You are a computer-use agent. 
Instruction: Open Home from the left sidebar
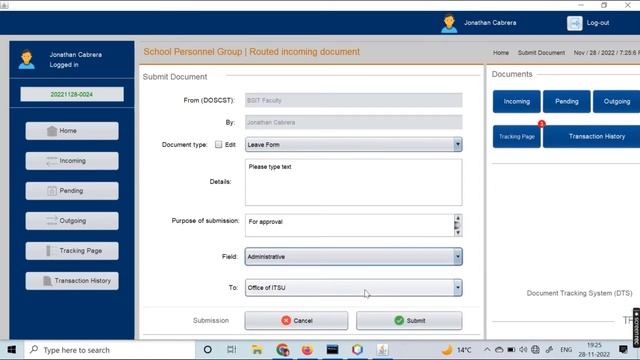(x=72, y=131)
